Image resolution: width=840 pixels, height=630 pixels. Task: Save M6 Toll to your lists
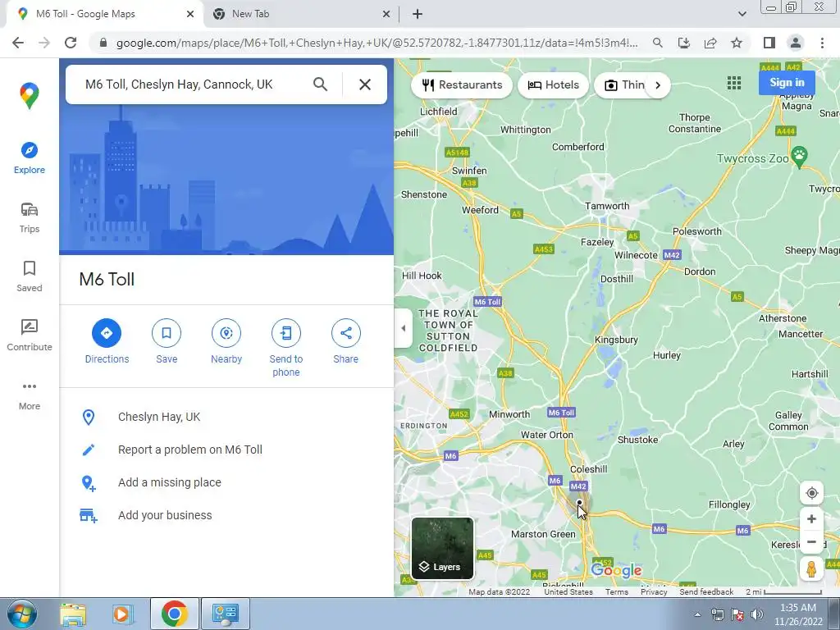click(167, 341)
